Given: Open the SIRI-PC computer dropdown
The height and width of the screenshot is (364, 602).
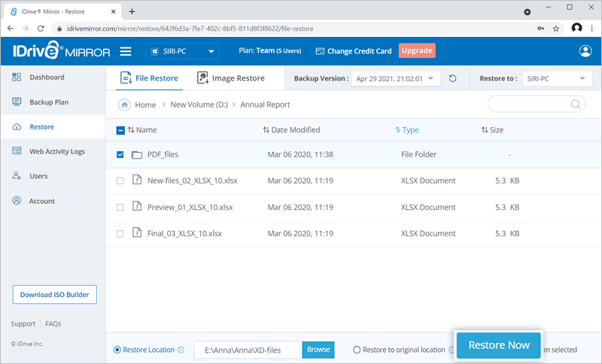Looking at the screenshot, I should [x=182, y=51].
